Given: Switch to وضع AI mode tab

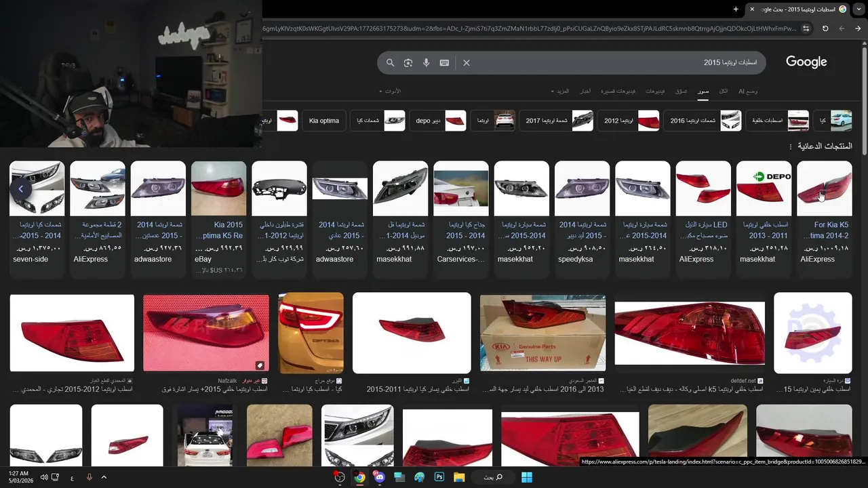Looking at the screenshot, I should (748, 91).
